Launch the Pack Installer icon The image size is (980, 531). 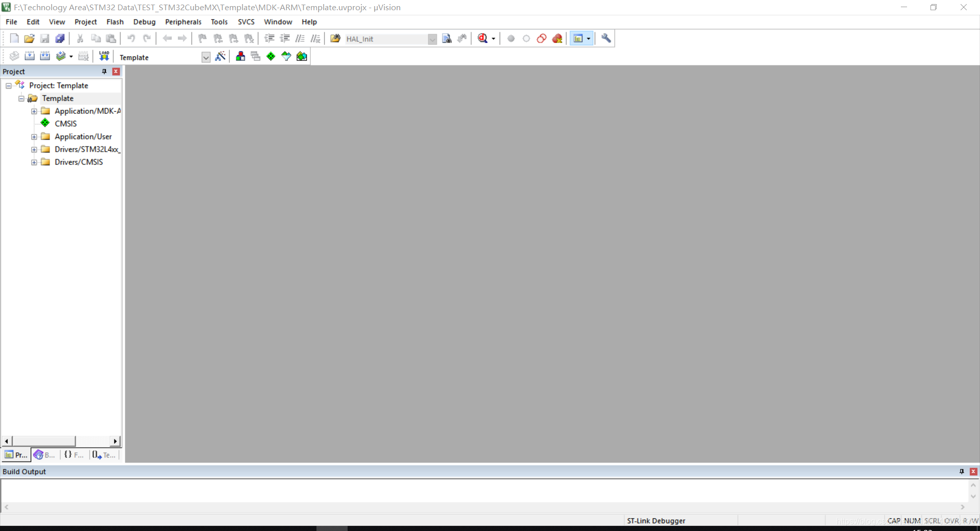click(302, 56)
